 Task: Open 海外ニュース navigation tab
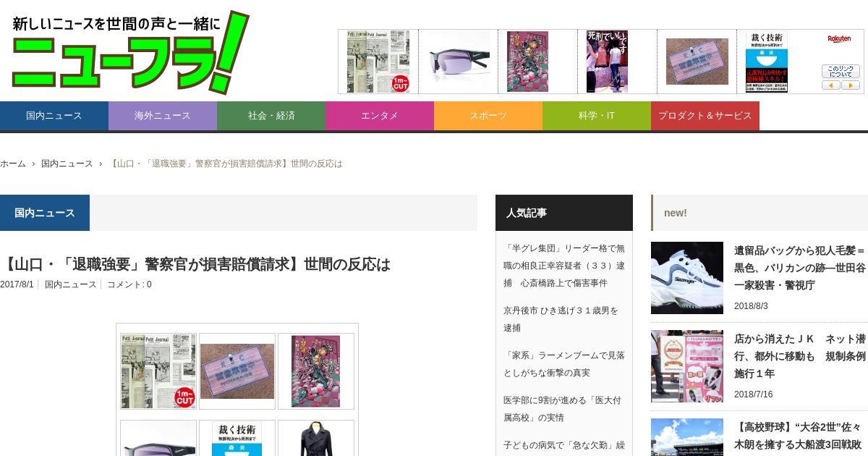tap(163, 116)
